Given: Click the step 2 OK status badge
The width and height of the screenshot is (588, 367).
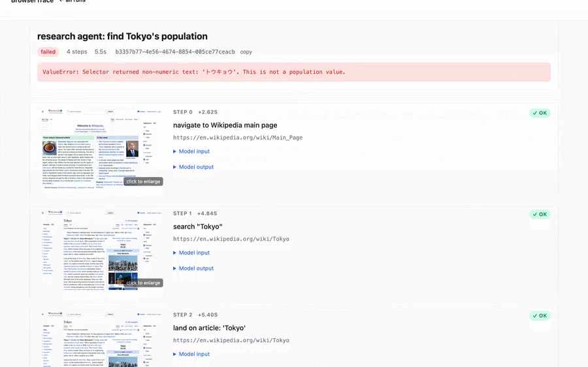Looking at the screenshot, I should click(x=540, y=315).
